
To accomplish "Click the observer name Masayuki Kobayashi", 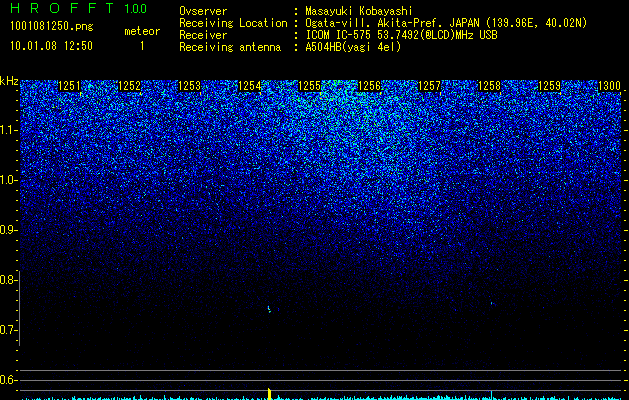I will point(359,11).
